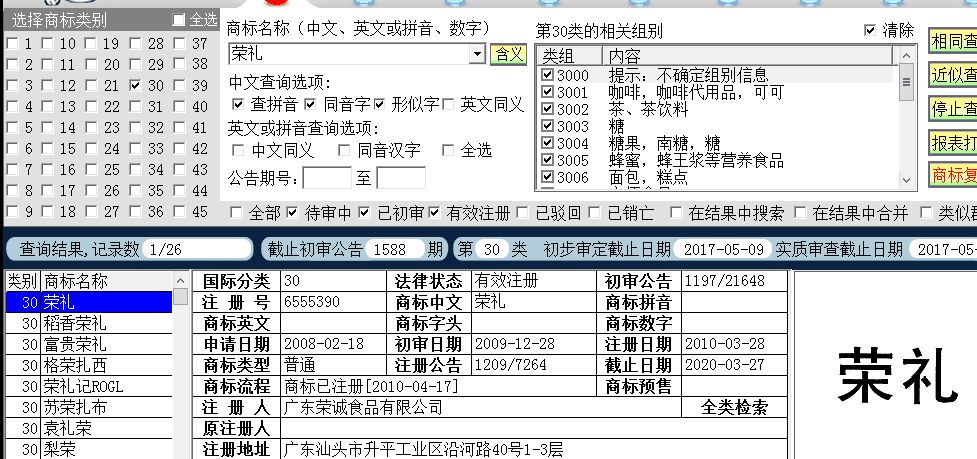
Task: Check trademark class 45 checkbox
Action: pyautogui.click(x=179, y=211)
